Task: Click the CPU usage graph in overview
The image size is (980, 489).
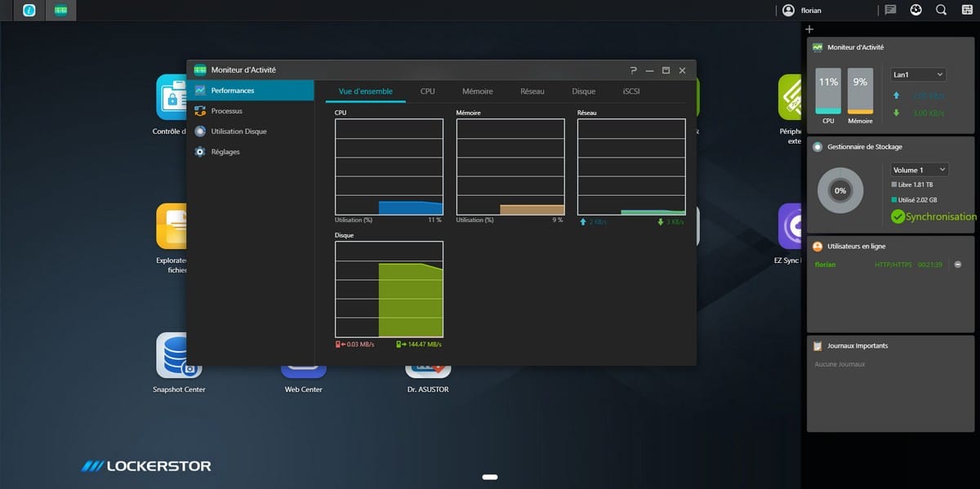Action: click(389, 167)
